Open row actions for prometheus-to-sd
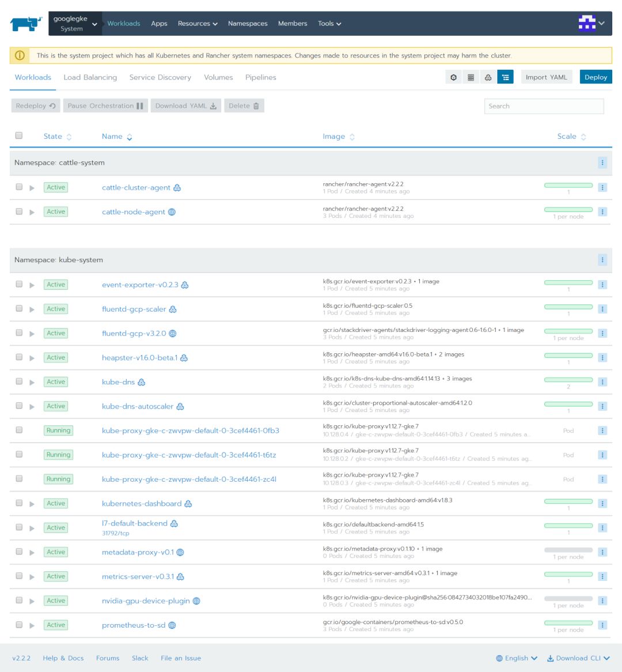 point(602,625)
